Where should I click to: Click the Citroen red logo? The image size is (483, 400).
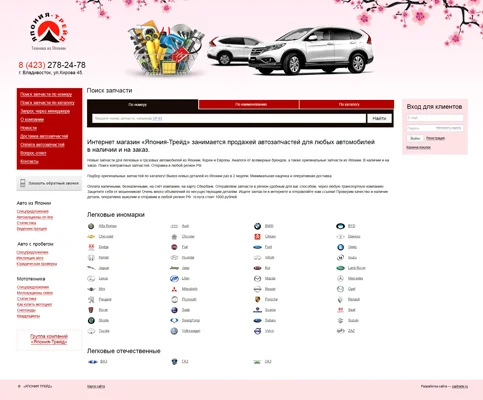click(257, 237)
